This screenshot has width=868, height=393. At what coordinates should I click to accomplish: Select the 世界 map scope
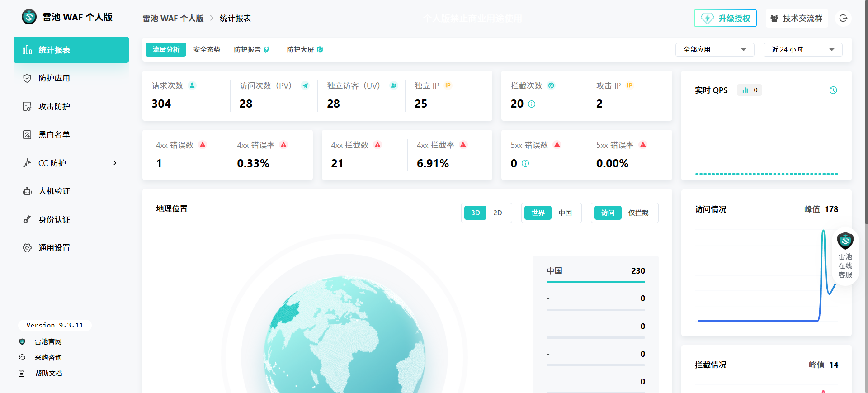(538, 213)
